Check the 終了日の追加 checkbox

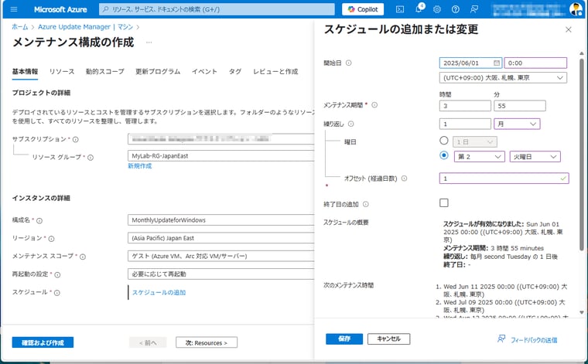click(443, 202)
